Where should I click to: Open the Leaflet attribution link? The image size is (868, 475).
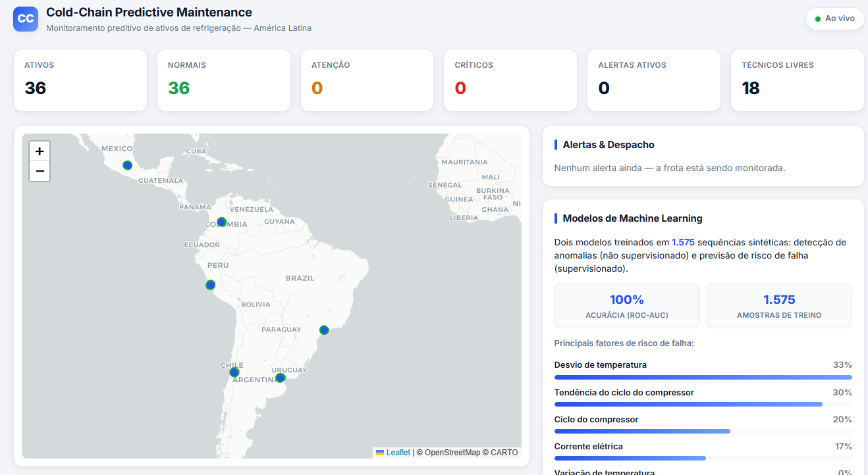(x=393, y=453)
